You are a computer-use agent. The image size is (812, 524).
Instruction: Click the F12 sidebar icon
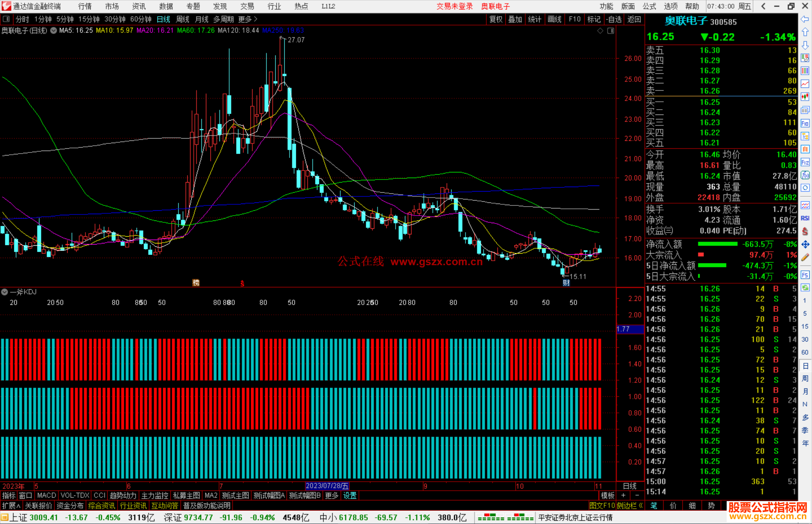click(805, 162)
